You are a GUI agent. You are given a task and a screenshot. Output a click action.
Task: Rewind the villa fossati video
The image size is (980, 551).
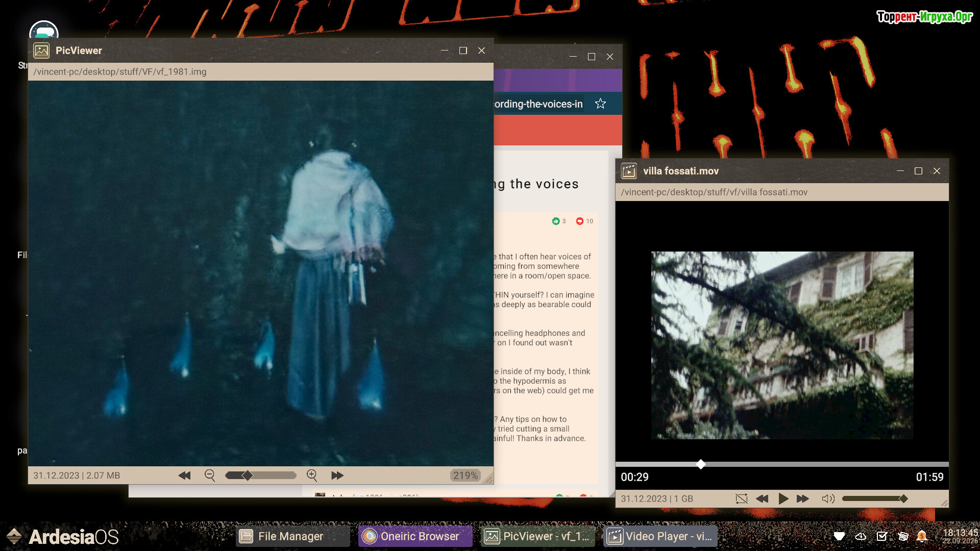click(x=762, y=498)
